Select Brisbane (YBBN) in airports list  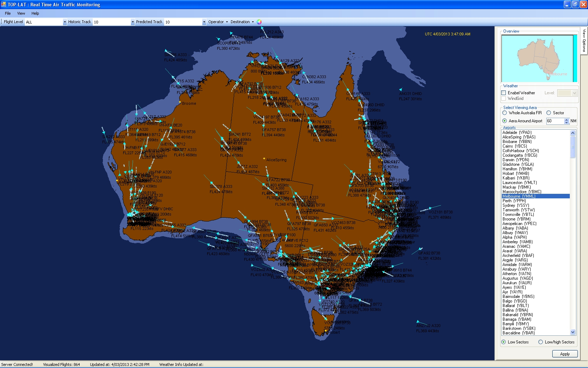pos(536,142)
